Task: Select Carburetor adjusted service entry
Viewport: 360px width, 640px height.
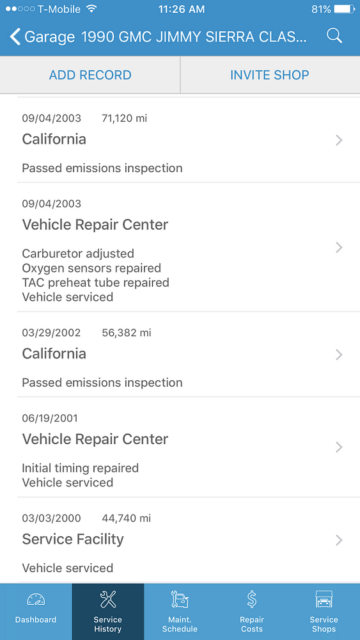Action: pos(78,253)
